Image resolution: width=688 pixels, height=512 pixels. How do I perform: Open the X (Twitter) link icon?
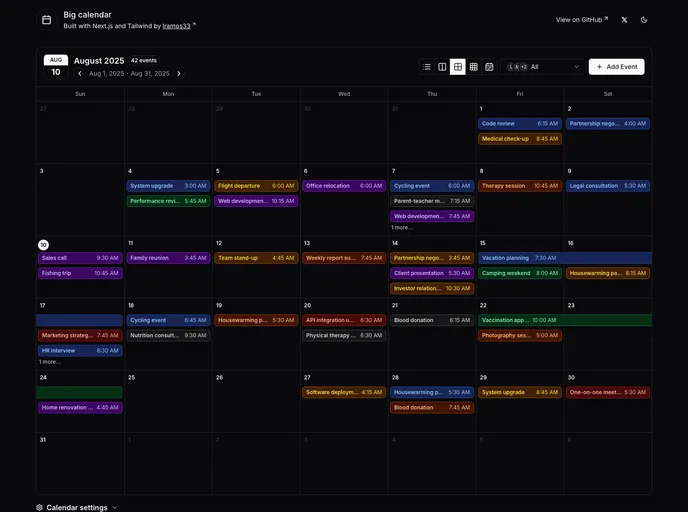pos(624,20)
